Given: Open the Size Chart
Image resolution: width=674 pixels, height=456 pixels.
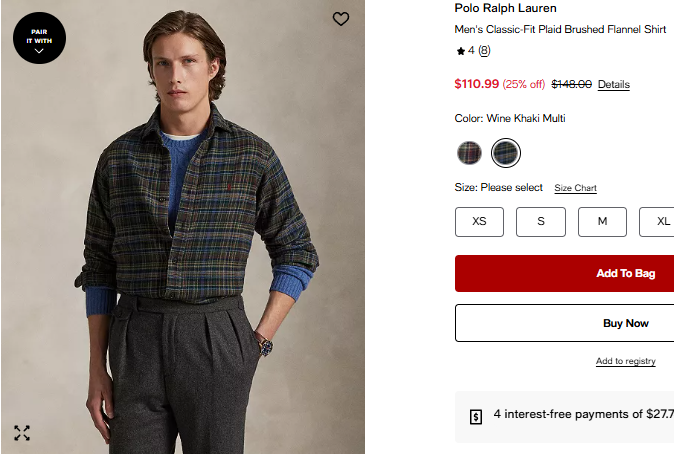Looking at the screenshot, I should point(576,188).
